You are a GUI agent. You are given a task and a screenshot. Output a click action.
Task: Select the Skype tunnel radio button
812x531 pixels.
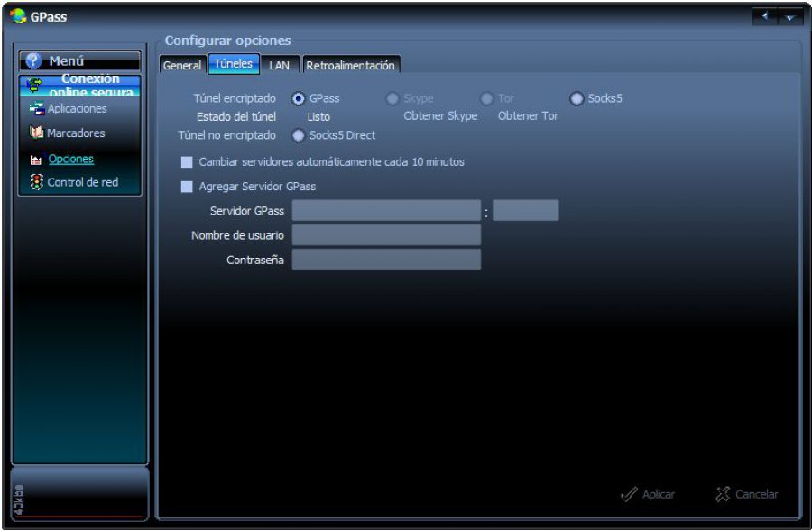tap(392, 98)
